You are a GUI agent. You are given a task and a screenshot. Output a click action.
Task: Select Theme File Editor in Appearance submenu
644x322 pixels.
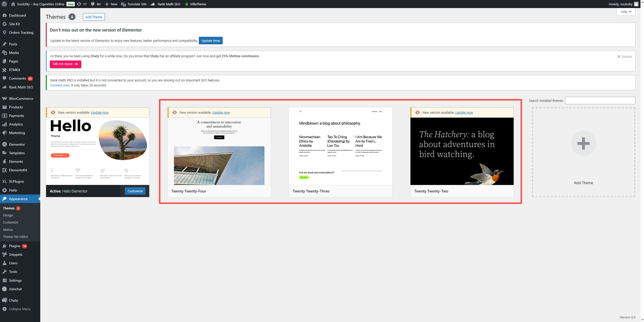click(16, 237)
